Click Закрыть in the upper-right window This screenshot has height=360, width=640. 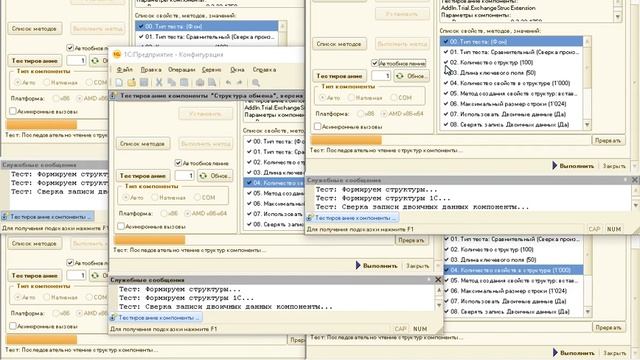[x=614, y=166]
